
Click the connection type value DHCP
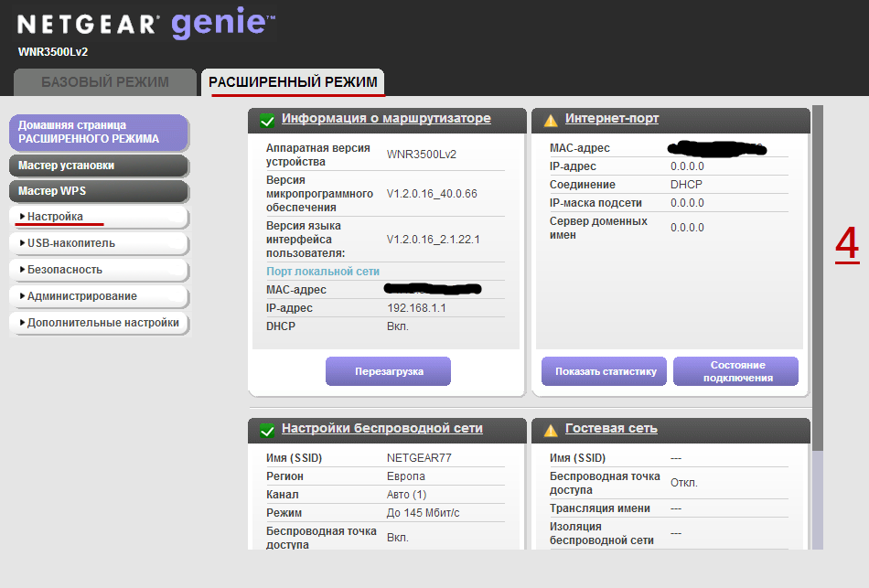[686, 185]
